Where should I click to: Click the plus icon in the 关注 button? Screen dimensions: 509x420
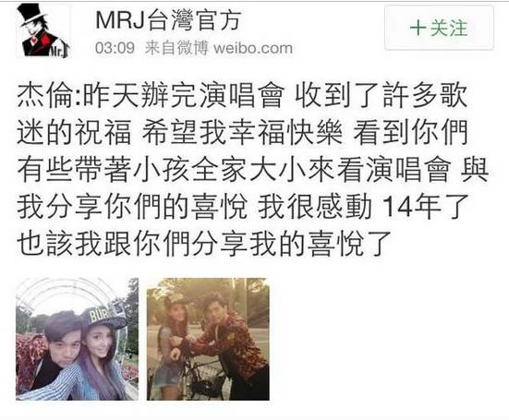click(418, 29)
